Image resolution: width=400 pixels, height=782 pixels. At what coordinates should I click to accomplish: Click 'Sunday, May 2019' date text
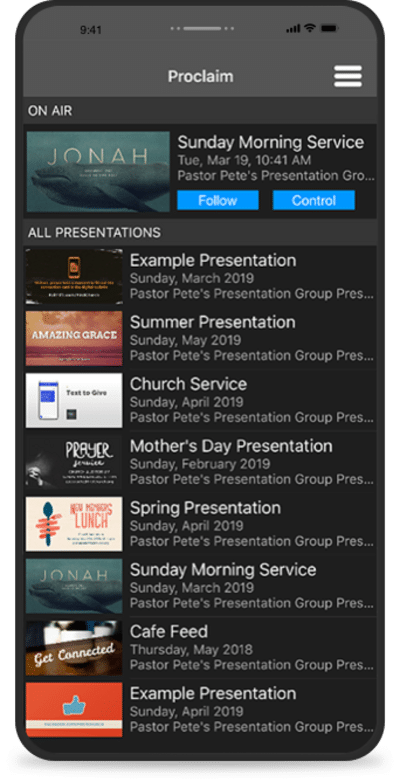[186, 340]
